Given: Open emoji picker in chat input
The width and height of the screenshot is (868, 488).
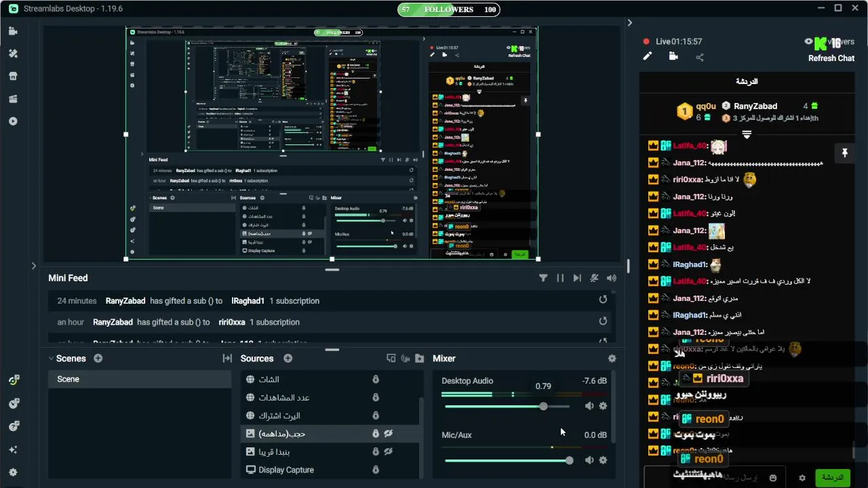Looking at the screenshot, I should coord(773,478).
